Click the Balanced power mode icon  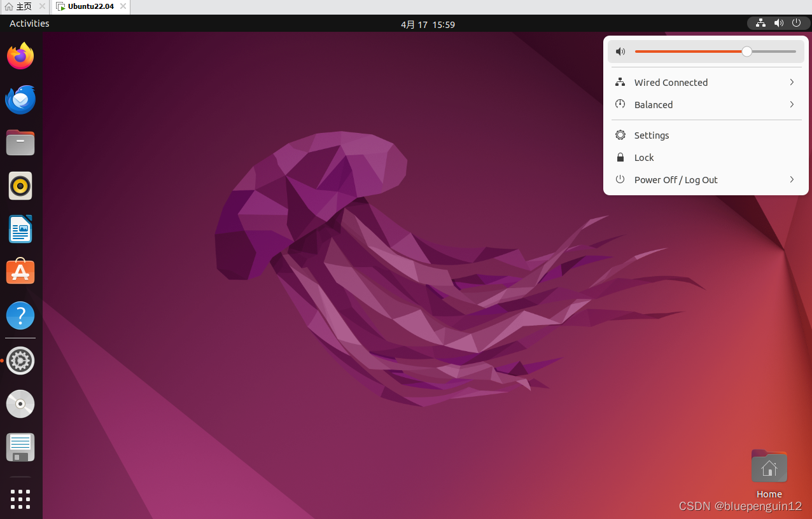tap(620, 104)
